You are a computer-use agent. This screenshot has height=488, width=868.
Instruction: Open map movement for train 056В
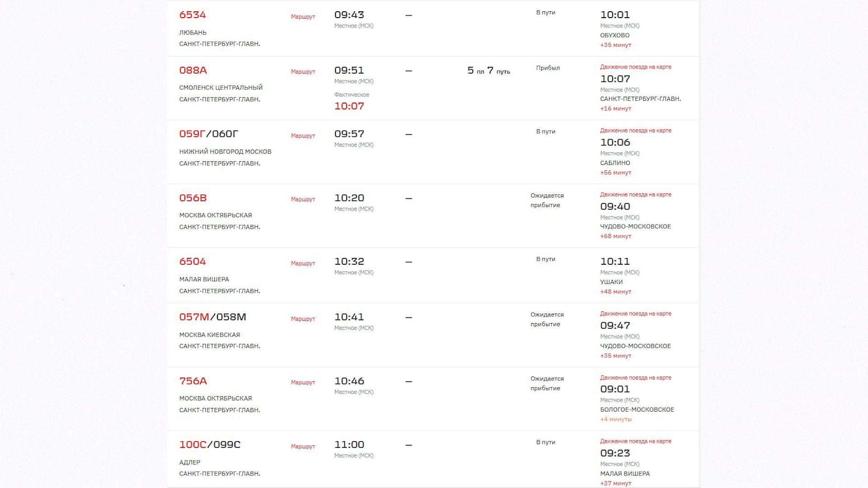point(636,195)
